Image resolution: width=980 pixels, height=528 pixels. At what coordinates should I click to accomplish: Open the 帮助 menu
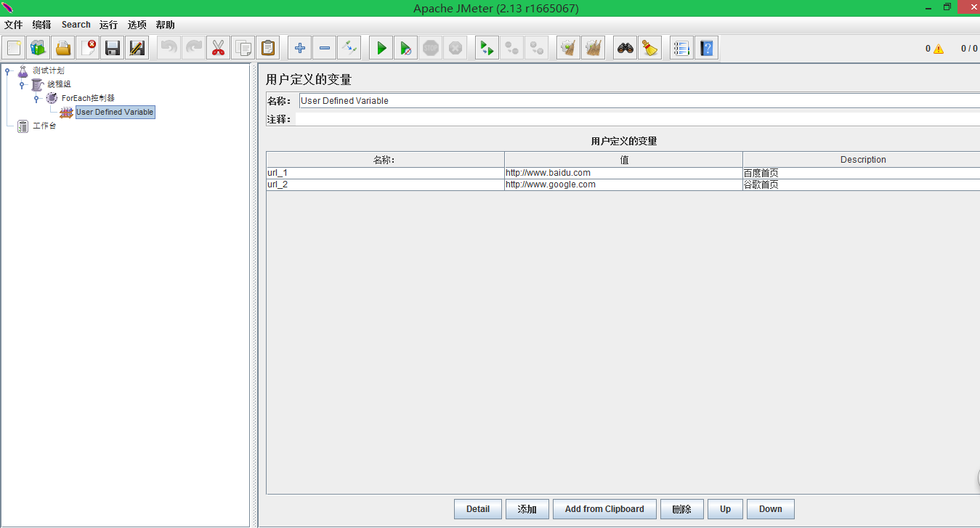tap(166, 25)
